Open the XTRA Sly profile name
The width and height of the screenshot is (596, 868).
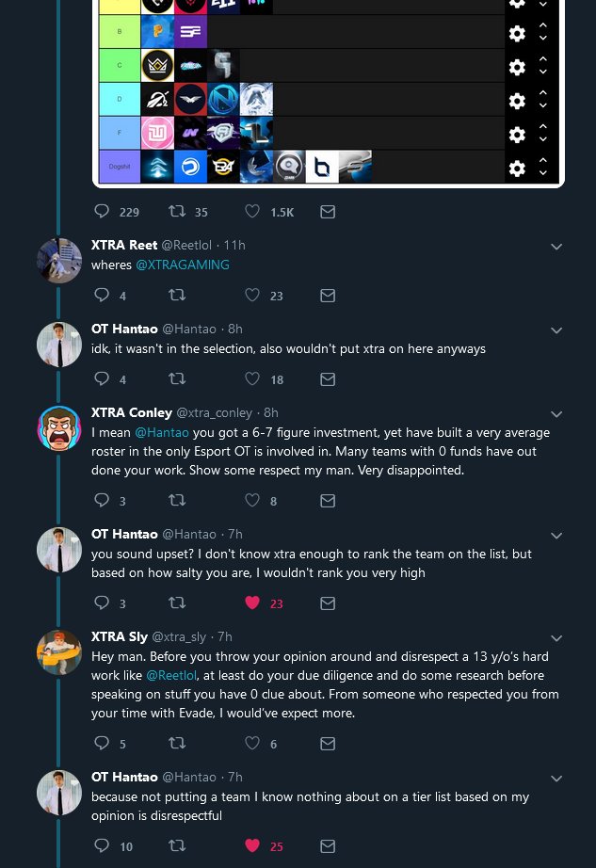pos(119,637)
